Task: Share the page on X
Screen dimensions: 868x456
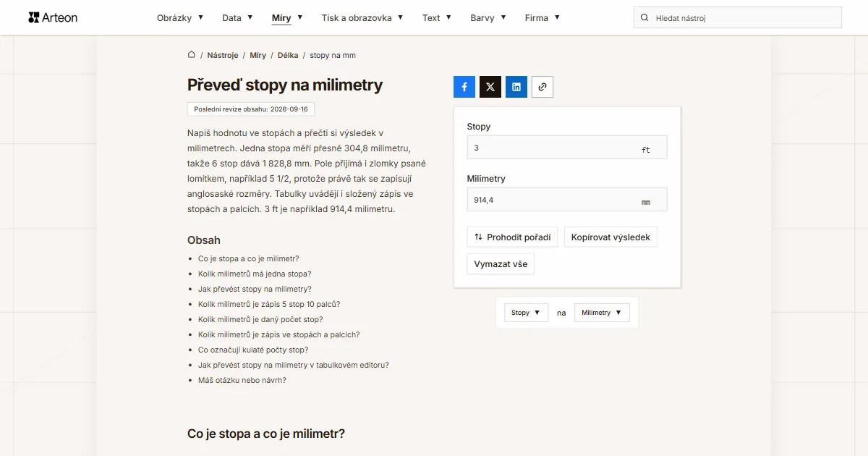Action: click(x=490, y=87)
